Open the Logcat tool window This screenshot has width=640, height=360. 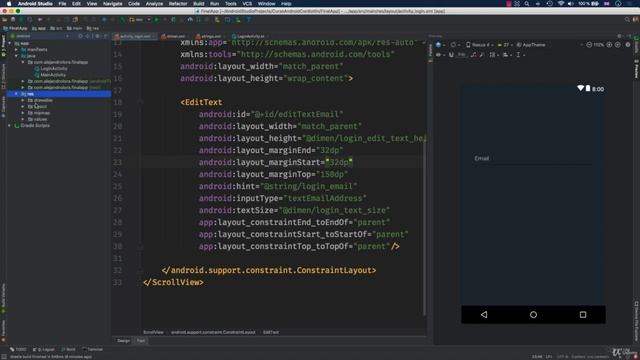click(x=43, y=349)
